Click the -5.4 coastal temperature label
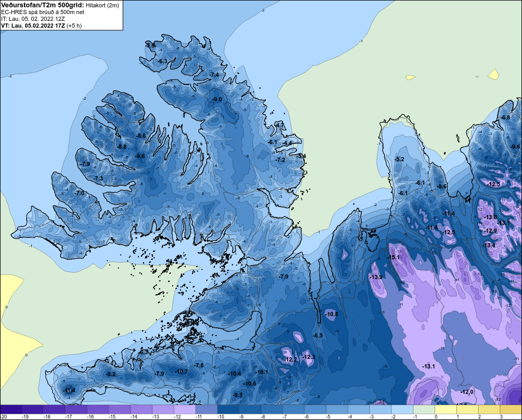522x420 pixels. (x=301, y=156)
